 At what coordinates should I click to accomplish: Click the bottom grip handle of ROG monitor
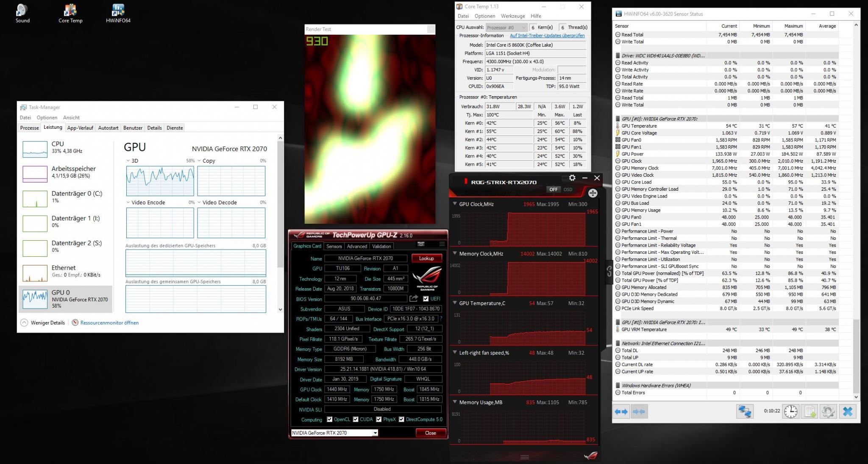pyautogui.click(x=524, y=457)
